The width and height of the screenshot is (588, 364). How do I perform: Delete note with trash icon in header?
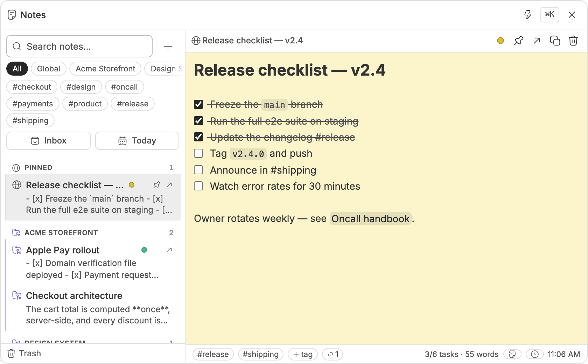tap(573, 41)
